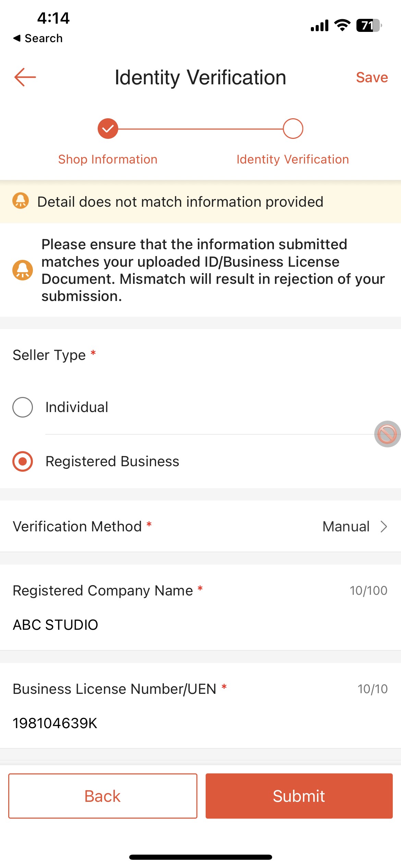Submit the identity verification form
Image resolution: width=401 pixels, height=868 pixels.
pyautogui.click(x=299, y=796)
